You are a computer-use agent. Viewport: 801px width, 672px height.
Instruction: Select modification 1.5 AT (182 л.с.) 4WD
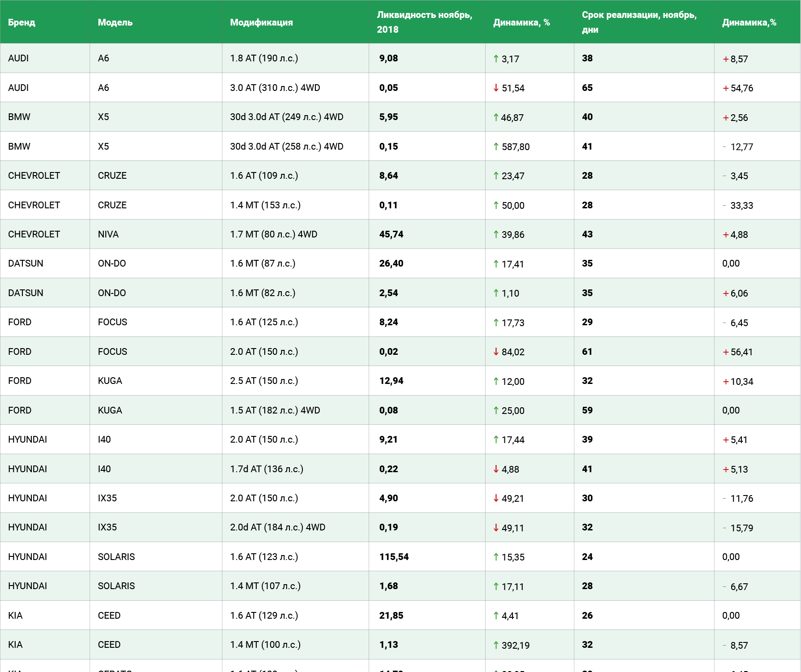click(275, 410)
